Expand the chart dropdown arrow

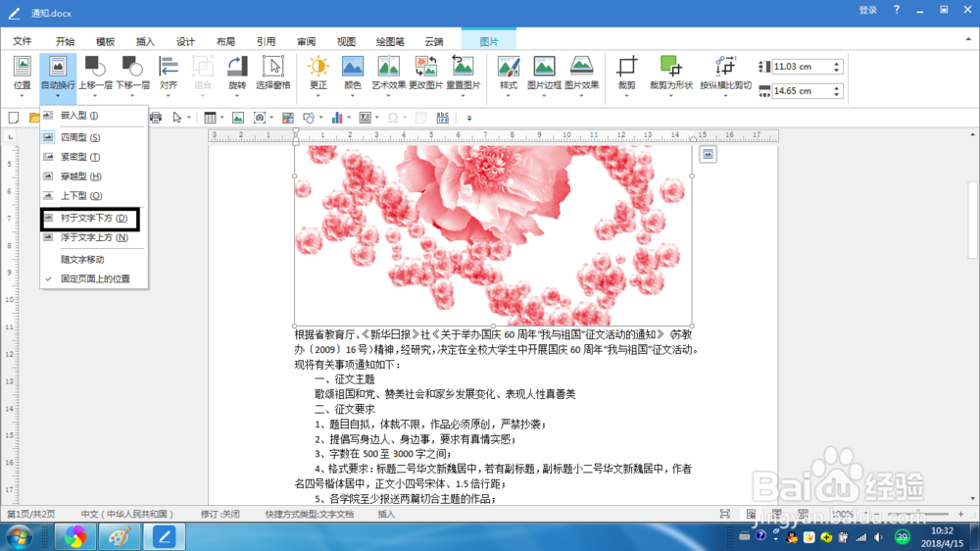coord(349,118)
